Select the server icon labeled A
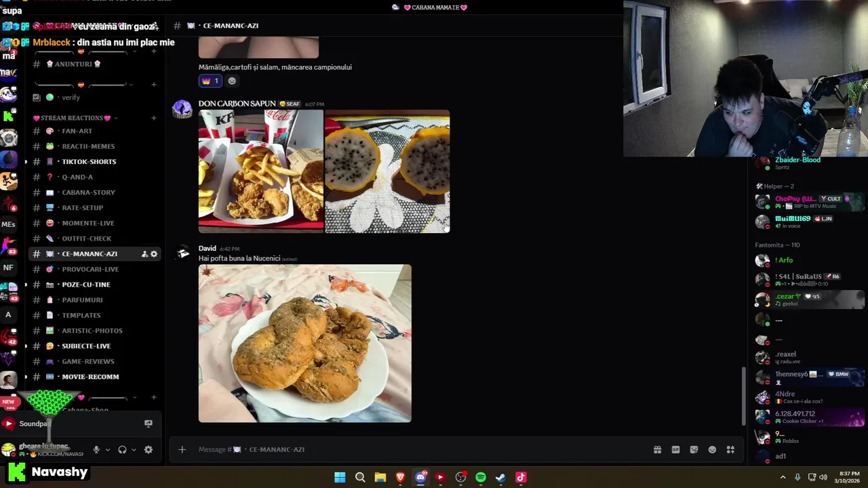Image resolution: width=868 pixels, height=488 pixels. pyautogui.click(x=8, y=314)
